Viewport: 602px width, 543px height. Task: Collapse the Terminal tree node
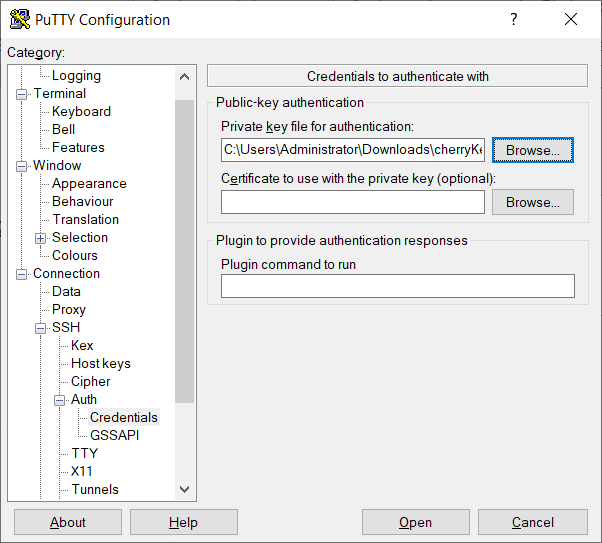tap(22, 94)
